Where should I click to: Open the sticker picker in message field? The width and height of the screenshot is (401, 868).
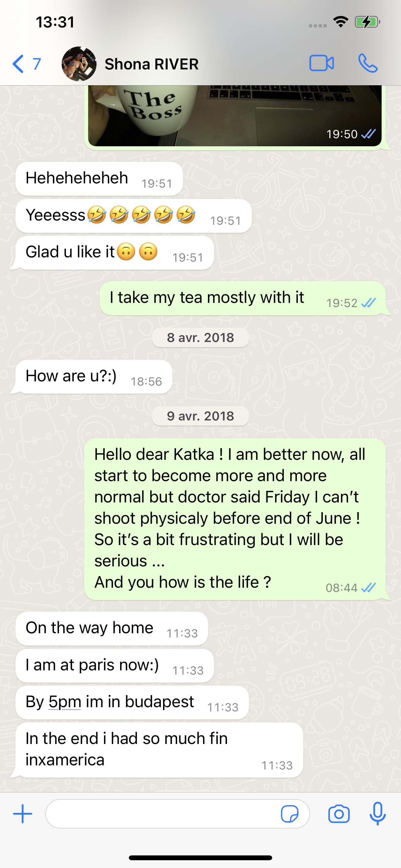pyautogui.click(x=290, y=814)
